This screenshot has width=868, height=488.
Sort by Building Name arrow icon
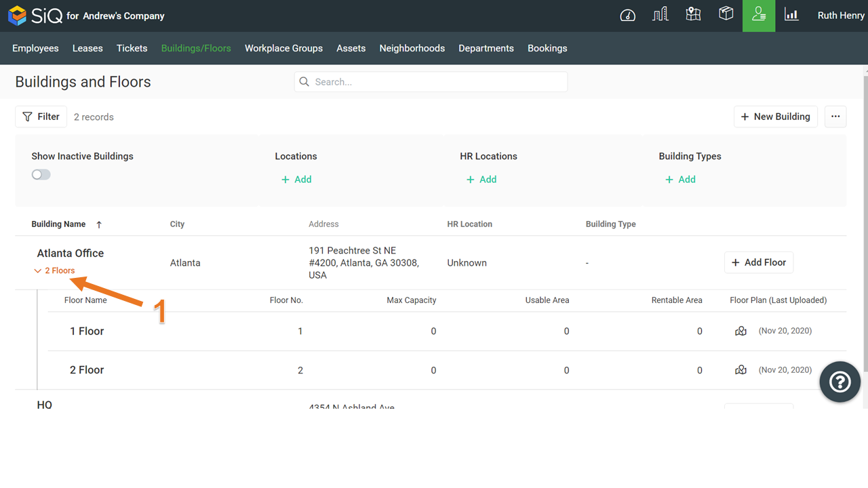pyautogui.click(x=99, y=224)
